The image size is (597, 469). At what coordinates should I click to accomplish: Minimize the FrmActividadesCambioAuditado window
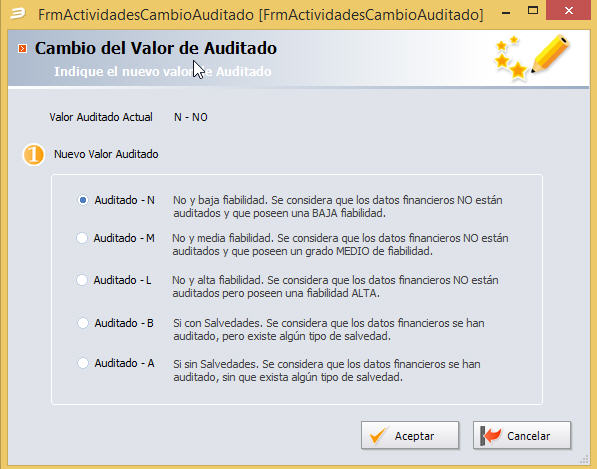(506, 13)
